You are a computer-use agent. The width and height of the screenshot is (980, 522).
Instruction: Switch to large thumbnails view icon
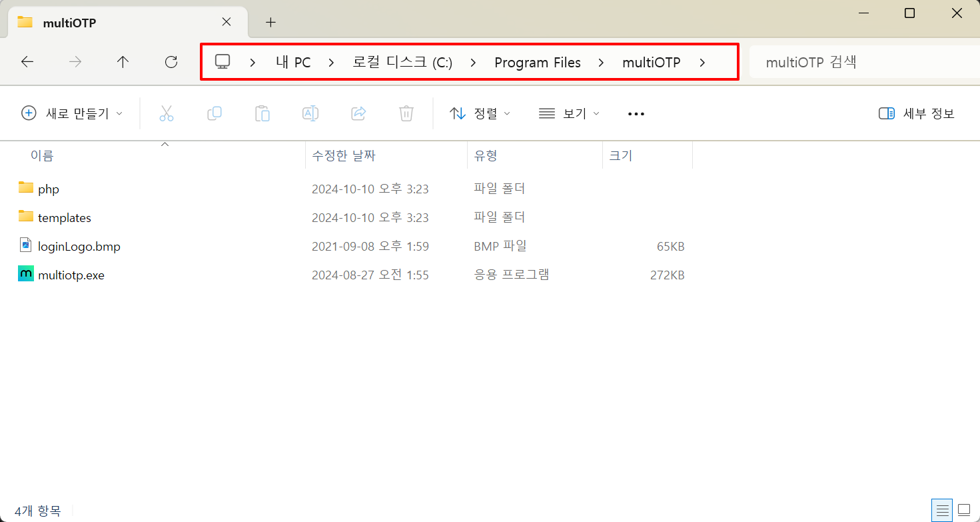(964, 511)
